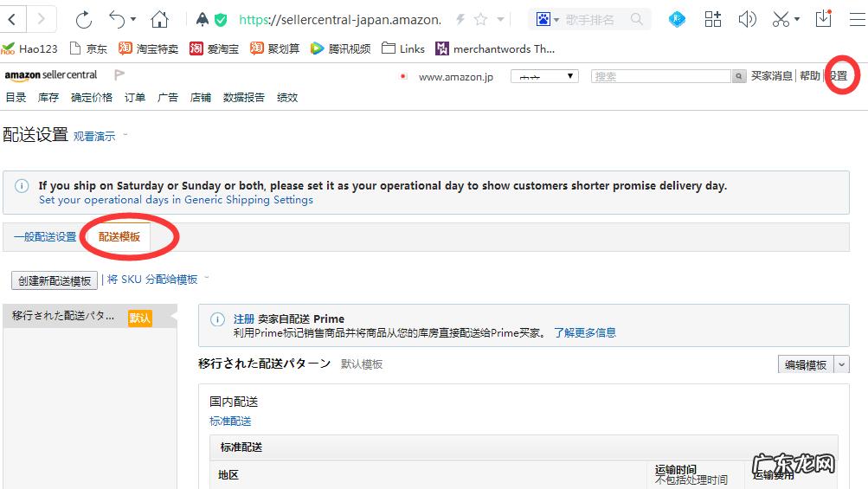Open the extensions grid icon

pyautogui.click(x=712, y=19)
